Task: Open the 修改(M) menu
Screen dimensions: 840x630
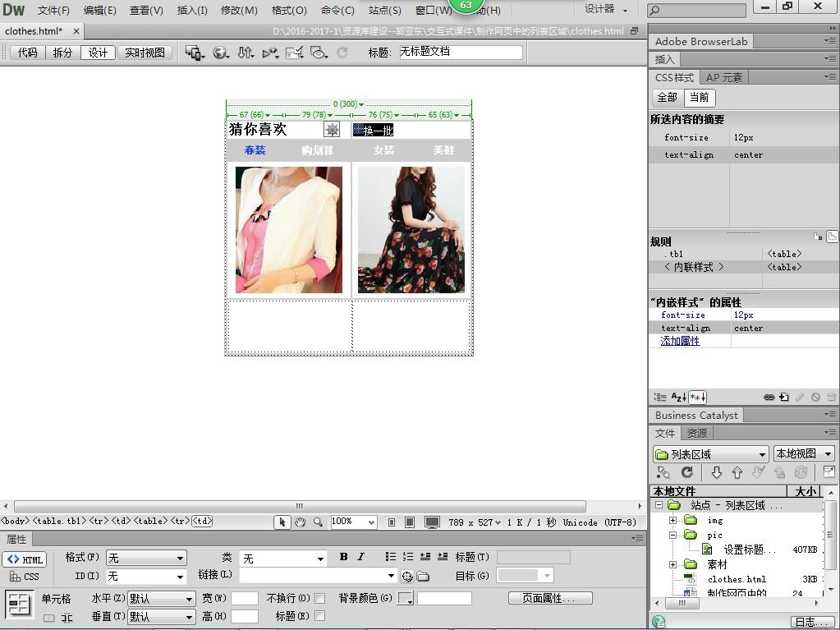Action: pyautogui.click(x=239, y=11)
